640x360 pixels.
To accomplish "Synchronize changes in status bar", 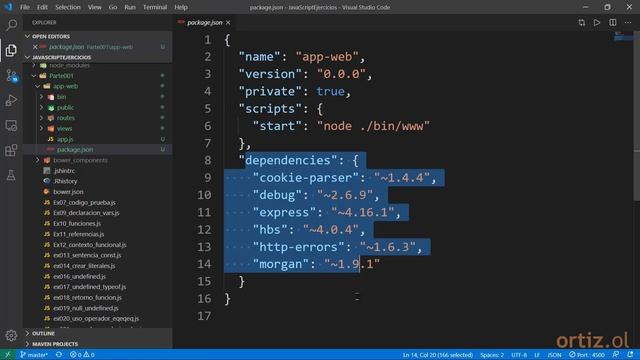I will pyautogui.click(x=59, y=355).
